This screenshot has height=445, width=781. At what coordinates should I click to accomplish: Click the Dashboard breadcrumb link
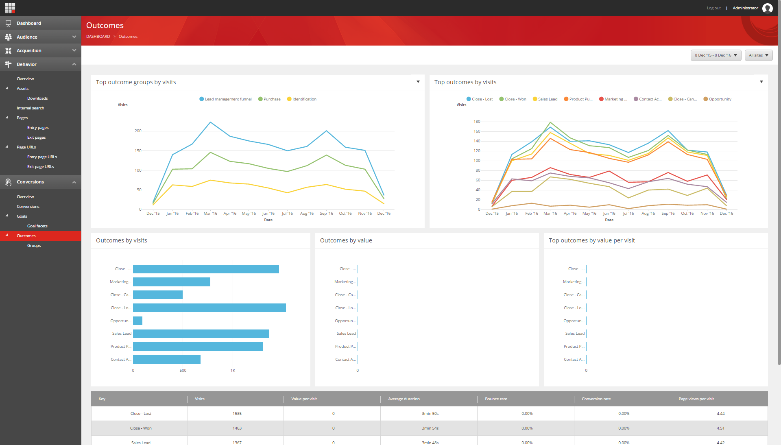coord(98,36)
